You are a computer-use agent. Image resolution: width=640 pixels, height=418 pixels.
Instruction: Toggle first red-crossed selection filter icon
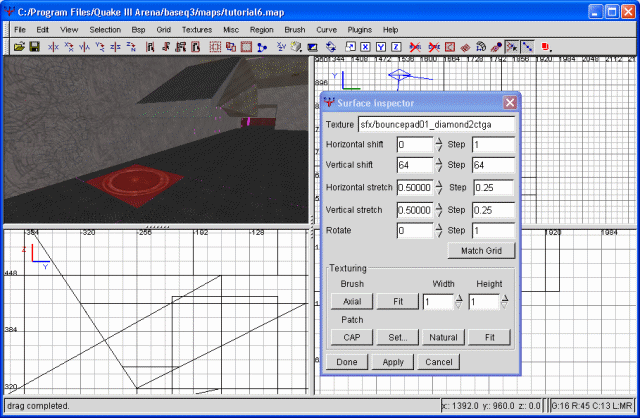pos(415,47)
